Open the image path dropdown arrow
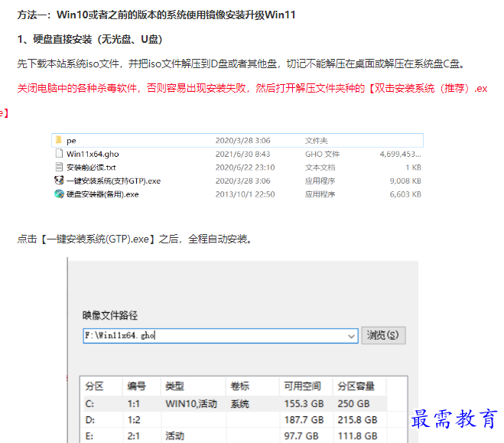 pos(351,337)
